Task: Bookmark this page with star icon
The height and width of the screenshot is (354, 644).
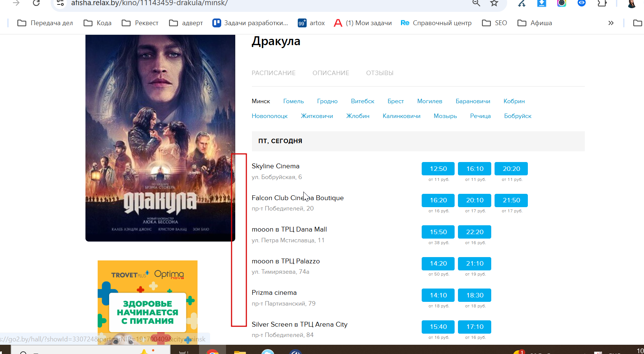Action: click(494, 3)
